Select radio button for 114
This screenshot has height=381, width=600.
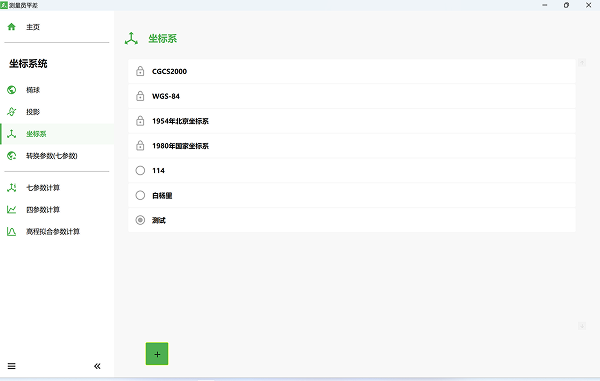[140, 170]
